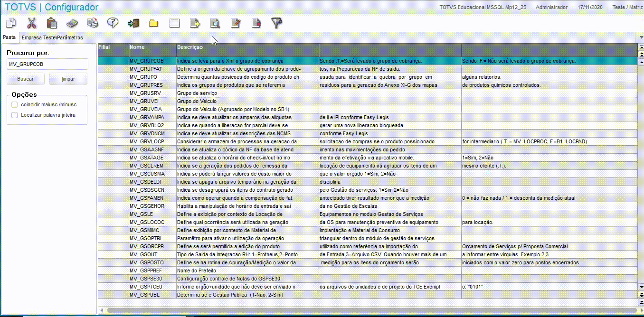Click the edit record pencil icon
This screenshot has height=317, width=644.
(x=236, y=22)
